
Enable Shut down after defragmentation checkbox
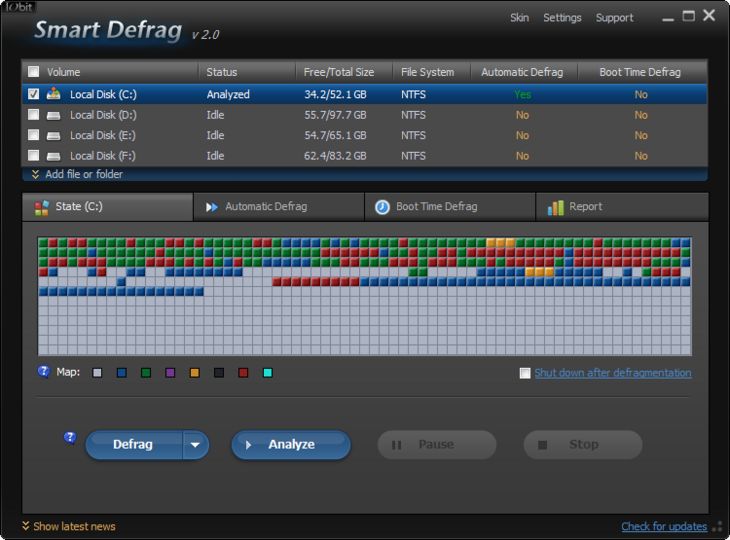tap(525, 373)
